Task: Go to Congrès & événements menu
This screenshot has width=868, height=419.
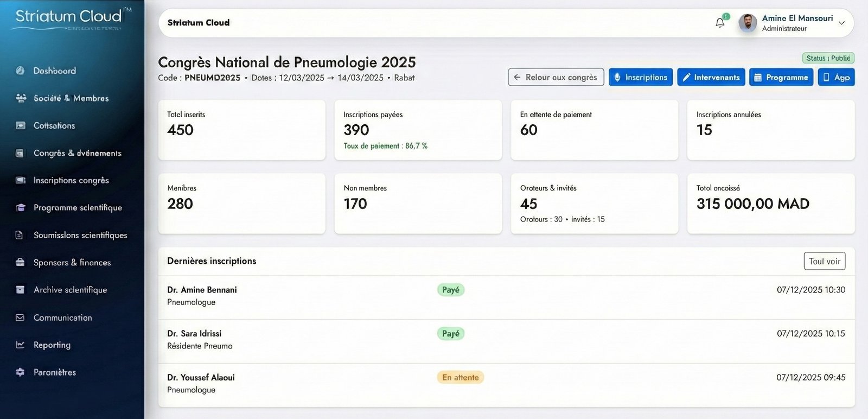Action: [77, 153]
